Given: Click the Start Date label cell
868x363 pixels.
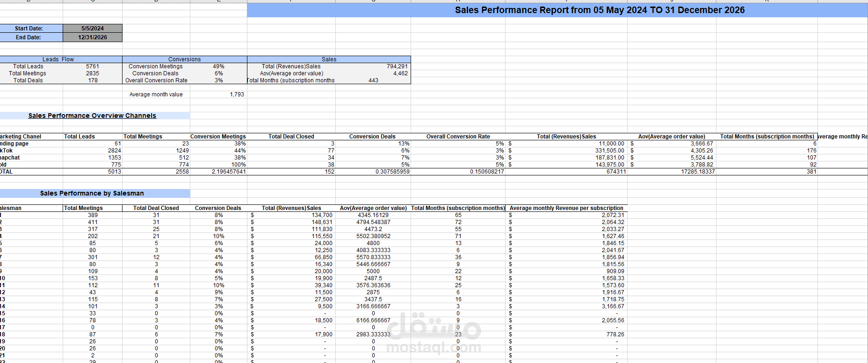Looking at the screenshot, I should pyautogui.click(x=31, y=29).
